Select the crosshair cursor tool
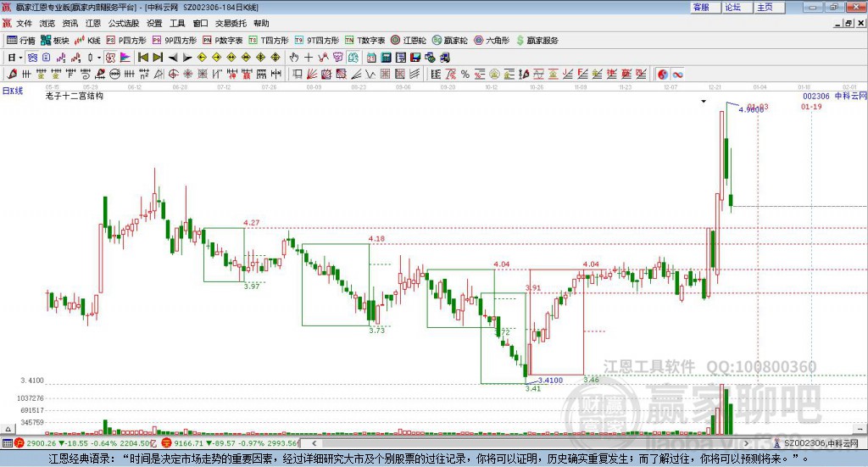Viewport: 868px width, 467px height. 309,58
